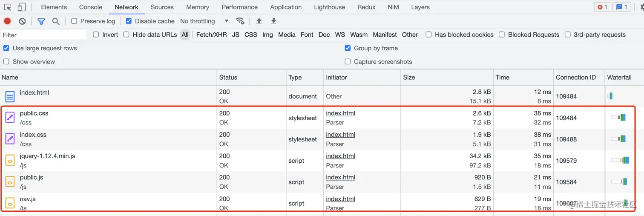Open network conditions wifi icon
The height and width of the screenshot is (216, 644).
tap(240, 21)
